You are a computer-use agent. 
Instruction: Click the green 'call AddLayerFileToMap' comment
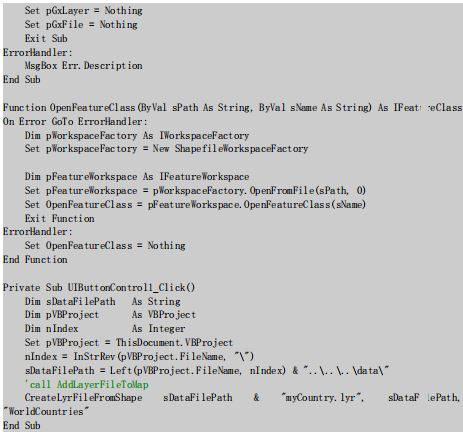click(87, 385)
